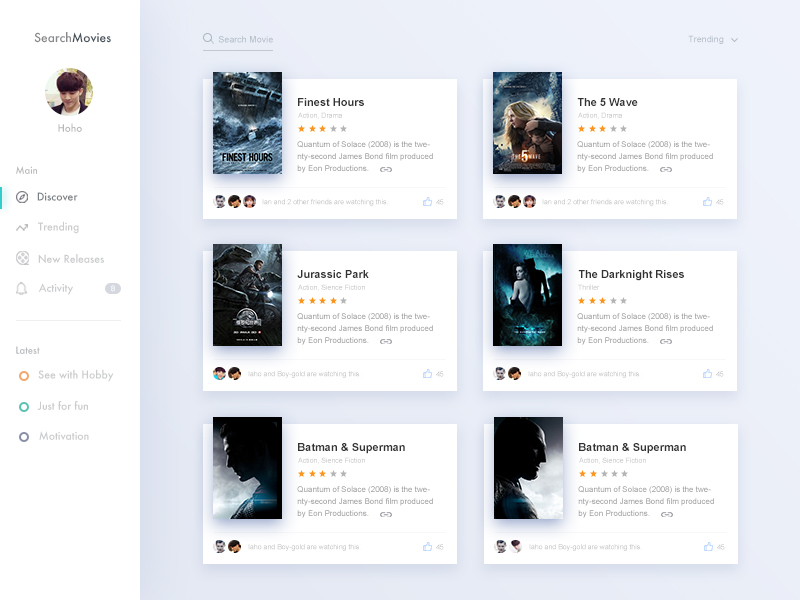This screenshot has height=600, width=800.
Task: Click the chevron next to Trending sort
Action: pos(734,40)
